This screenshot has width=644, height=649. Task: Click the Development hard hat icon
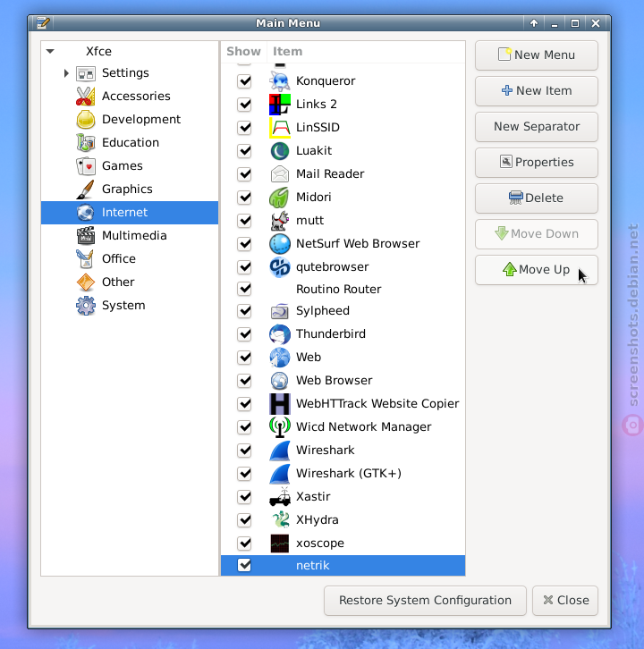[x=86, y=119]
